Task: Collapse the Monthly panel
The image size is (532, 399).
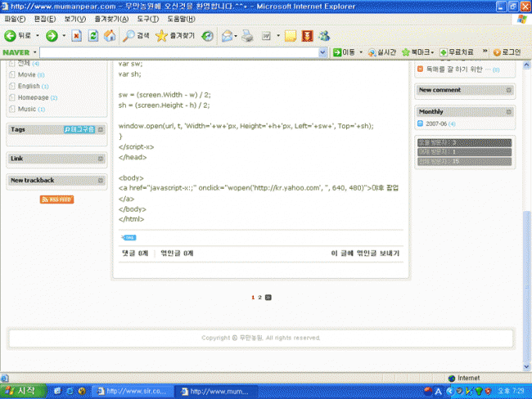Action: click(x=509, y=111)
